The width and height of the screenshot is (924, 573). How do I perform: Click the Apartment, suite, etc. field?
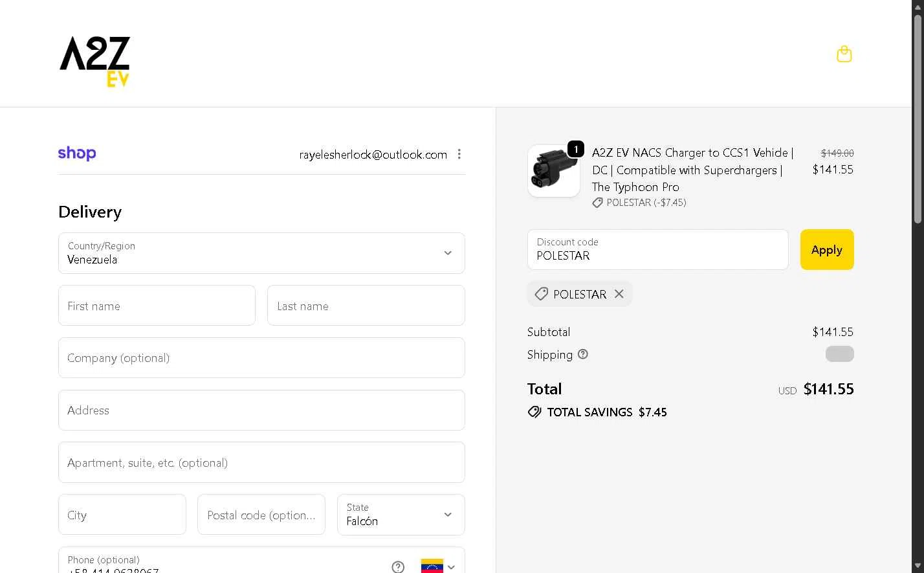(x=261, y=462)
